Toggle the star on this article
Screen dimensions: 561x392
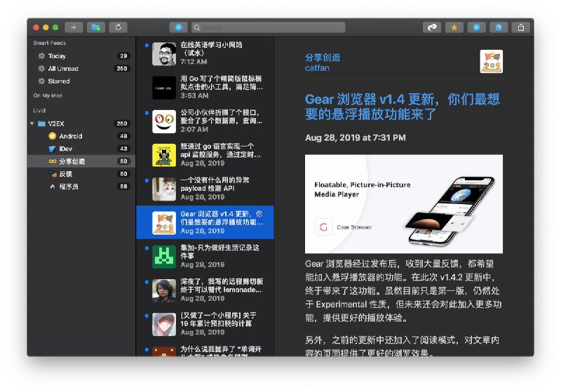point(454,27)
